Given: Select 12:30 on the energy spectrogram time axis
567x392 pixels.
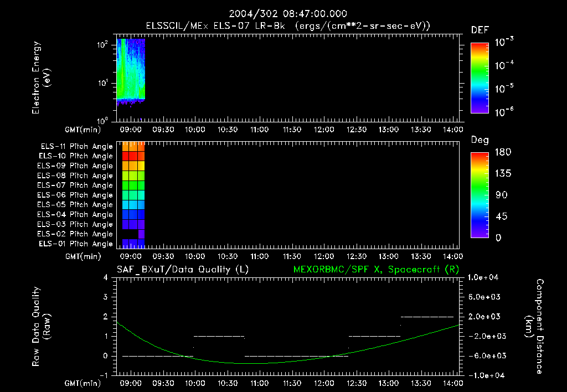Looking at the screenshot, I should [x=356, y=130].
